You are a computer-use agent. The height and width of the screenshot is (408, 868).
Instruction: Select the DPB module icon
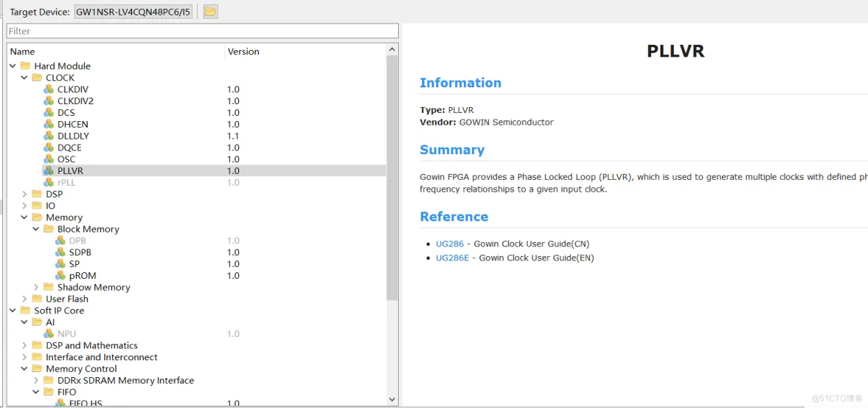pos(60,241)
